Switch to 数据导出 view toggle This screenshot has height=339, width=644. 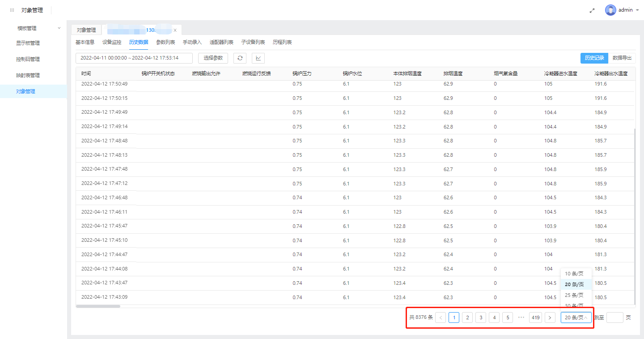tap(622, 58)
